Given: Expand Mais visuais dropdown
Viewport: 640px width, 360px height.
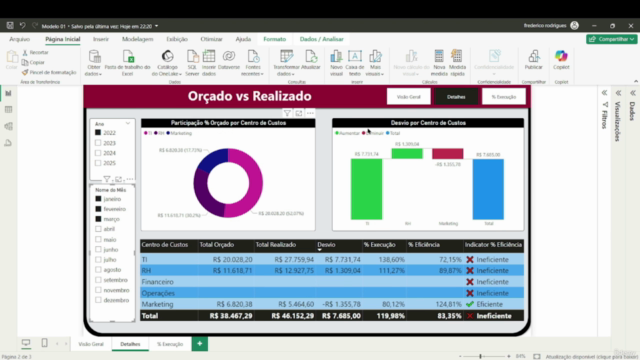Looking at the screenshot, I should coord(375,74).
